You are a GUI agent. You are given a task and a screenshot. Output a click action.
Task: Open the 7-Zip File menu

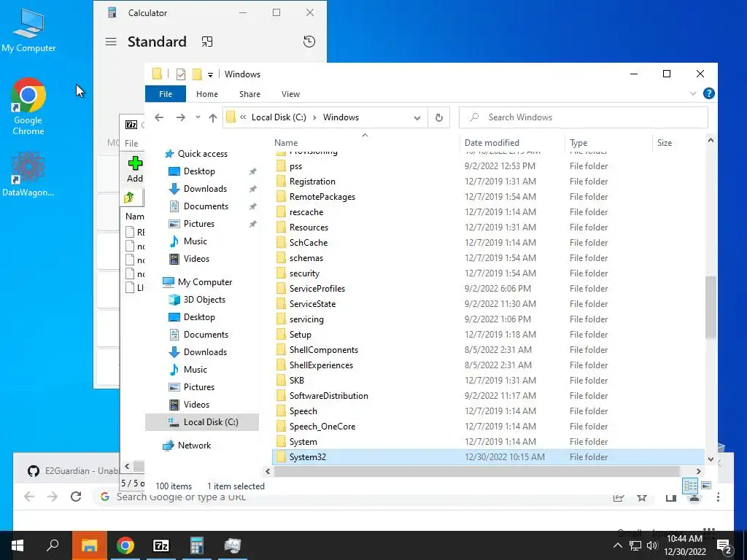[x=131, y=144]
